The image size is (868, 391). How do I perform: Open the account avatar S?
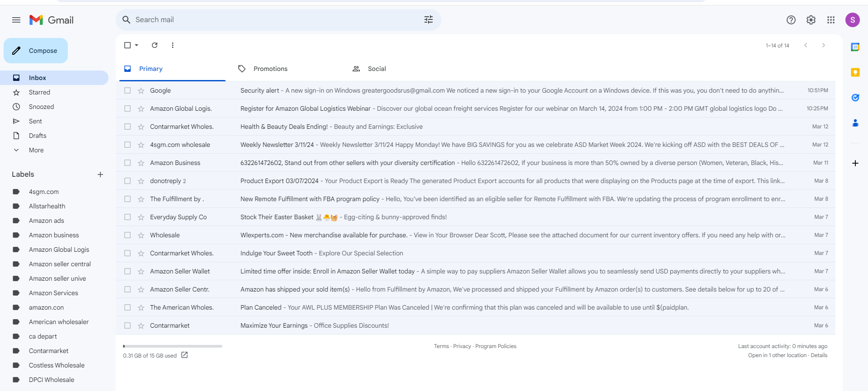[x=853, y=20]
